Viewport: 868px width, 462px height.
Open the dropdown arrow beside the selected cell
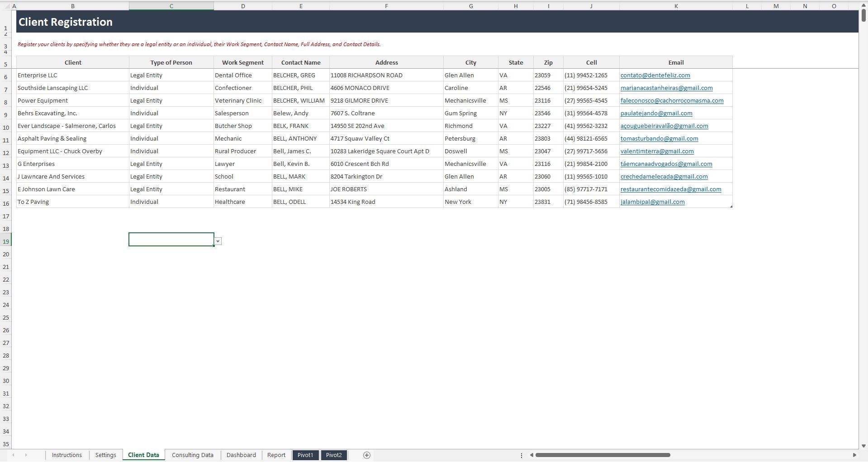pos(218,241)
